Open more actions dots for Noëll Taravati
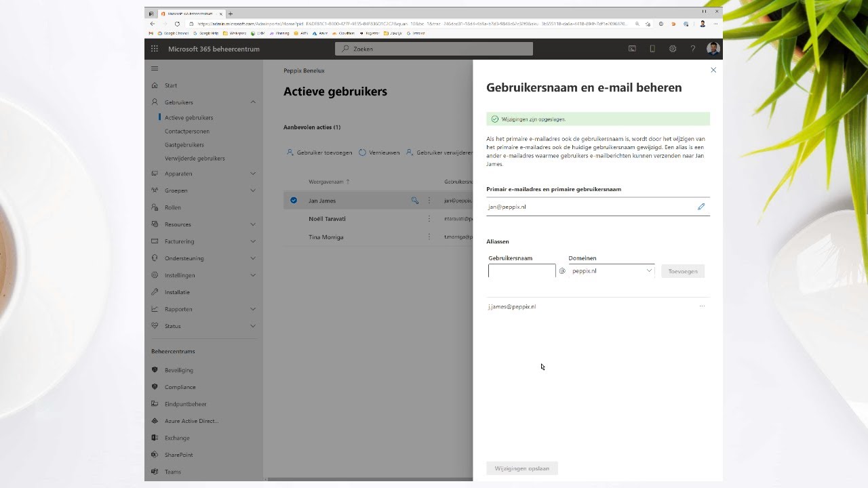Viewport: 868px width, 488px height. [429, 219]
